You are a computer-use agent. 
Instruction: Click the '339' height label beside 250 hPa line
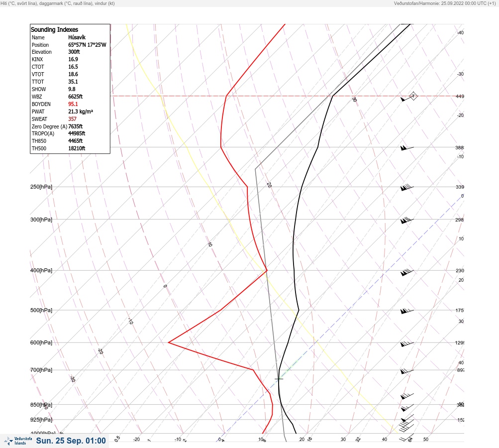pyautogui.click(x=460, y=187)
